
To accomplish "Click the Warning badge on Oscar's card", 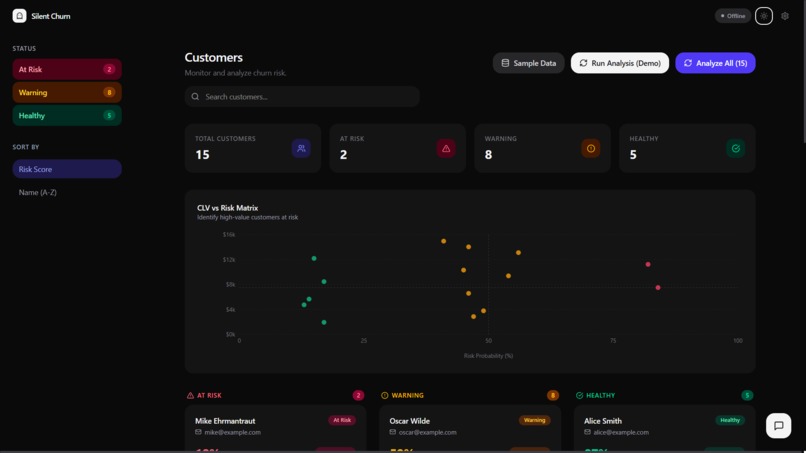I will click(535, 420).
